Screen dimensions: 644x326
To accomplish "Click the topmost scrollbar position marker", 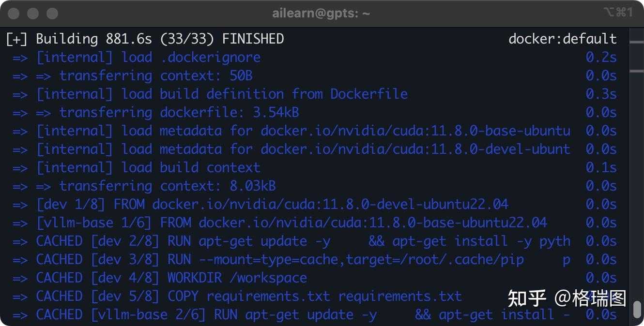I will tap(636, 42).
